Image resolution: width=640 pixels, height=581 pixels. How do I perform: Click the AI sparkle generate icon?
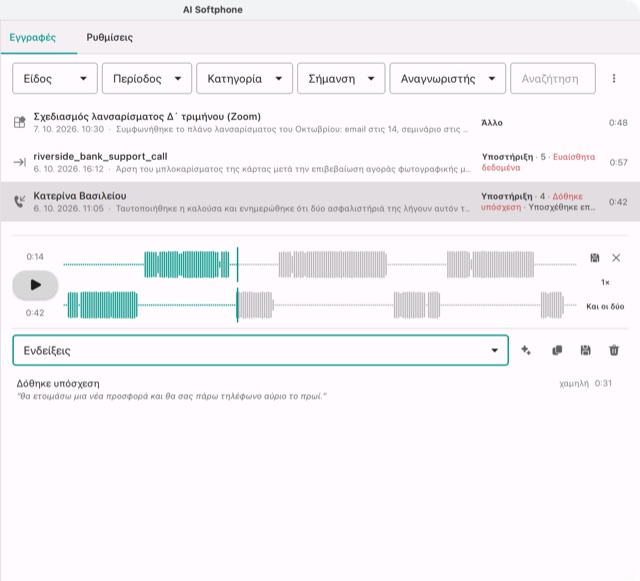[x=526, y=350]
